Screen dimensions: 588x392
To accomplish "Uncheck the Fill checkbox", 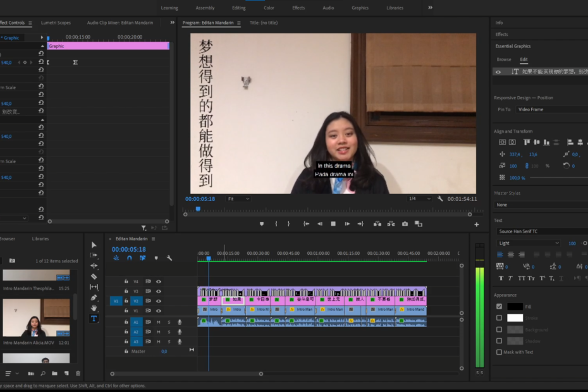I will (x=499, y=307).
